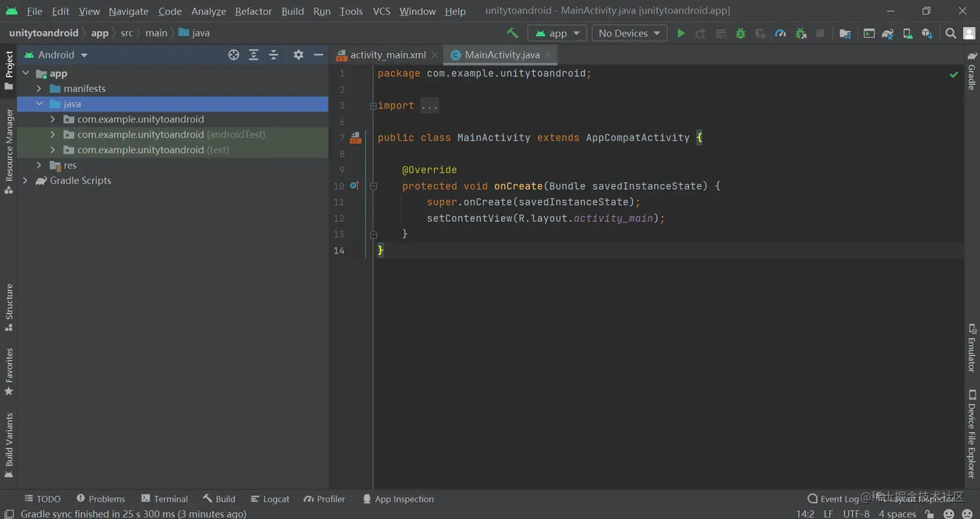Open the No Devices dropdown
This screenshot has height=519, width=980.
click(x=629, y=33)
